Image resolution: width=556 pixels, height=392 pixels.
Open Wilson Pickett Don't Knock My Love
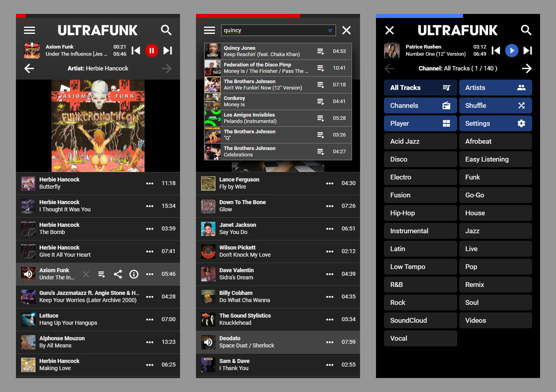pyautogui.click(x=278, y=252)
